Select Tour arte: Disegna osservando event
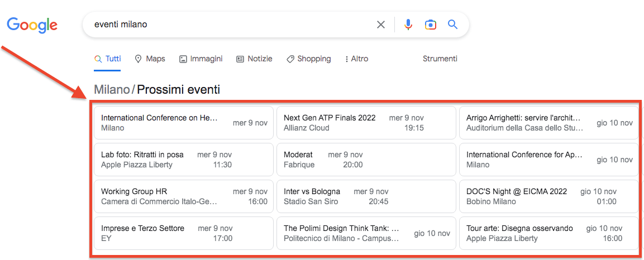The width and height of the screenshot is (644, 260). 548,233
